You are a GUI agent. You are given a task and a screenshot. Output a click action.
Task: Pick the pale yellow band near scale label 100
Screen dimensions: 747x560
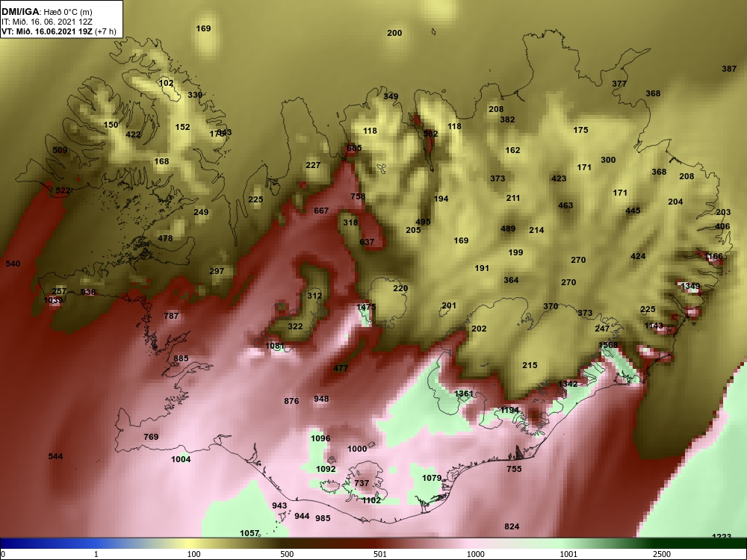(188, 544)
